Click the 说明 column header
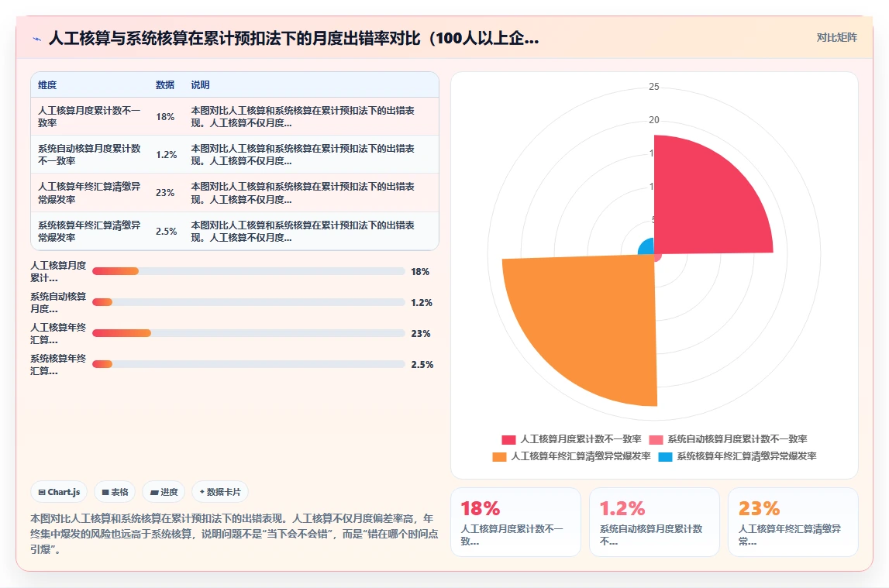 pos(200,85)
